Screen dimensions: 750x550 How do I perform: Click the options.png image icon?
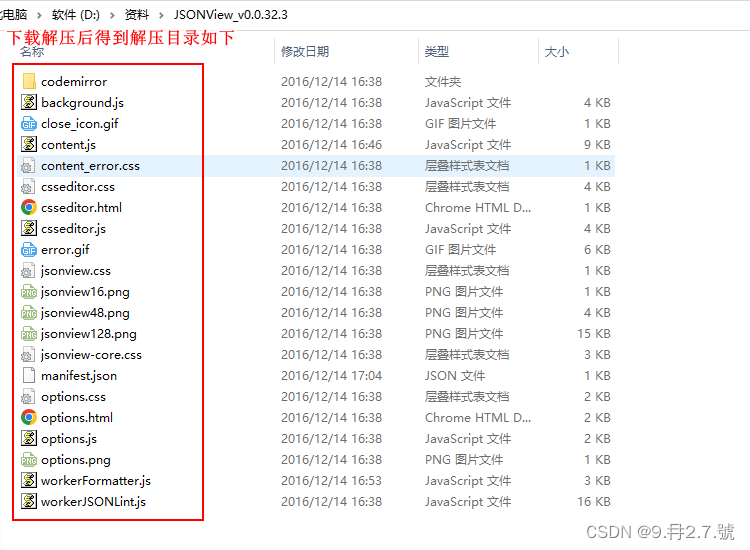pos(29,460)
